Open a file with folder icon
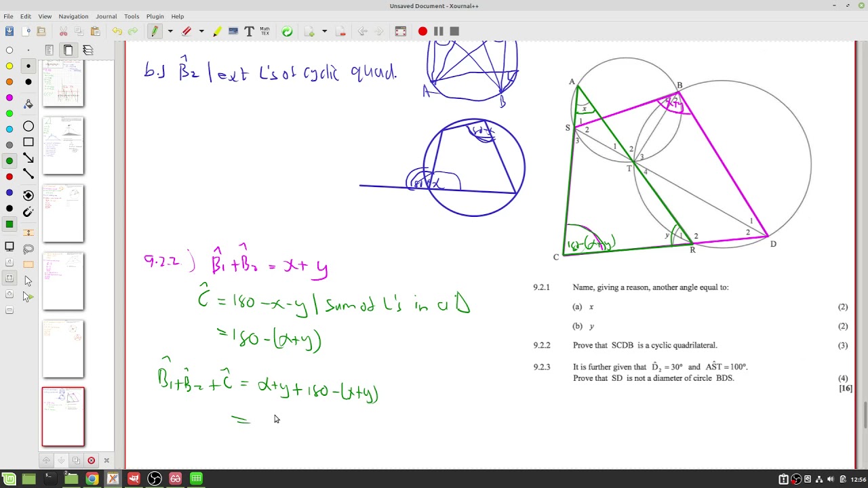This screenshot has width=868, height=488. 41,31
